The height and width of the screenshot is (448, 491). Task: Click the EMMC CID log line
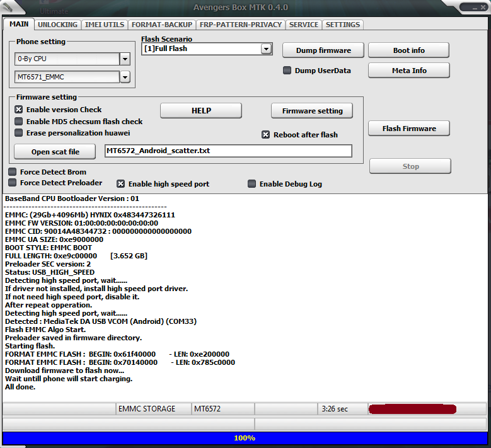[98, 231]
